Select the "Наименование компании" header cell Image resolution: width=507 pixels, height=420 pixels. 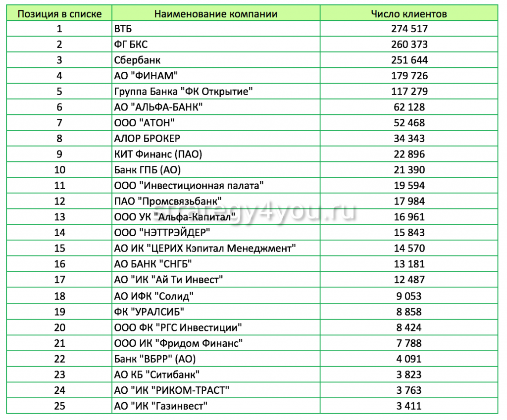[x=215, y=14]
